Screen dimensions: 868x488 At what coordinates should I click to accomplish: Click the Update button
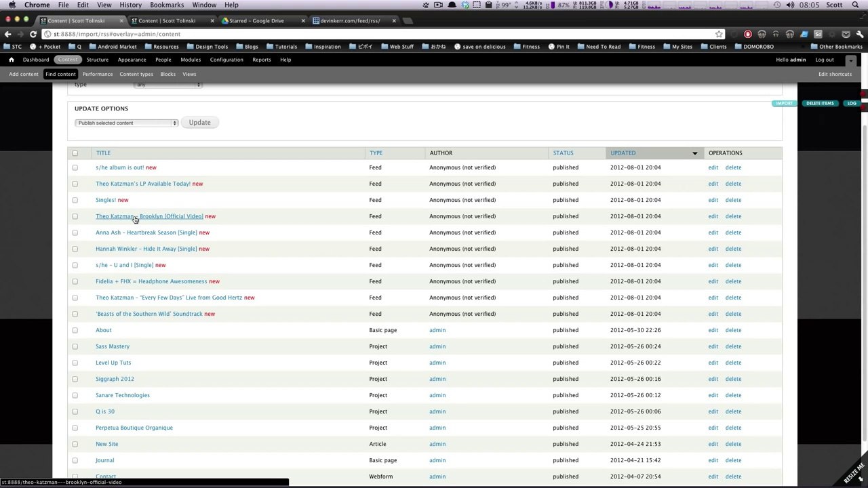[199, 123]
